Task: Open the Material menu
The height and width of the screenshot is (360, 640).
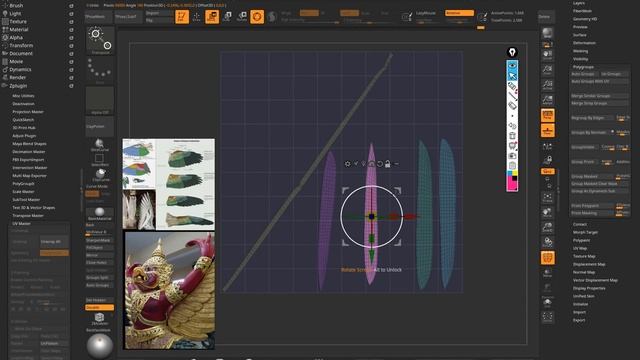Action: click(x=19, y=29)
